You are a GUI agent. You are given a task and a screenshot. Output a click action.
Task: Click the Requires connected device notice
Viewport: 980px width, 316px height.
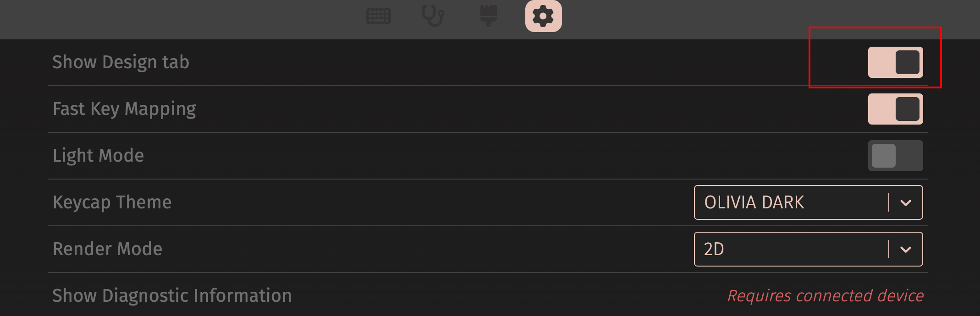(826, 296)
